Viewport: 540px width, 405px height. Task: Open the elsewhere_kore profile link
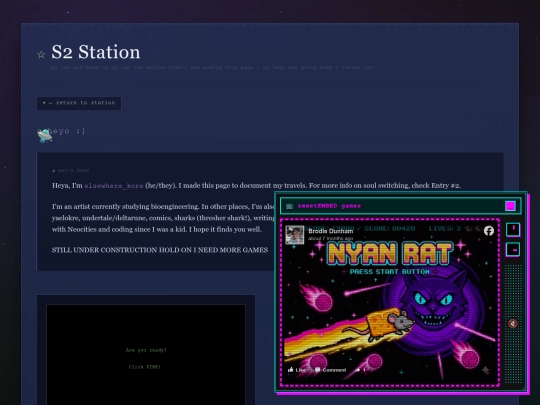(x=114, y=186)
